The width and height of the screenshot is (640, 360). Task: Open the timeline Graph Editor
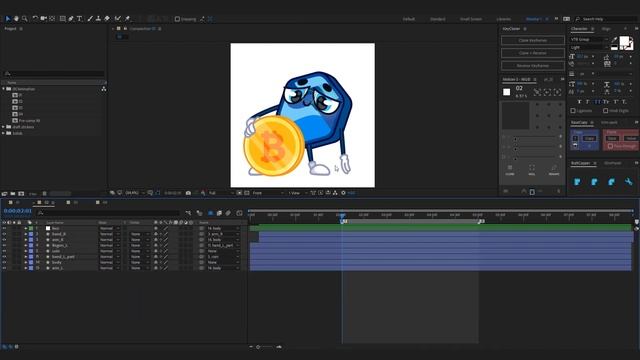(x=239, y=213)
